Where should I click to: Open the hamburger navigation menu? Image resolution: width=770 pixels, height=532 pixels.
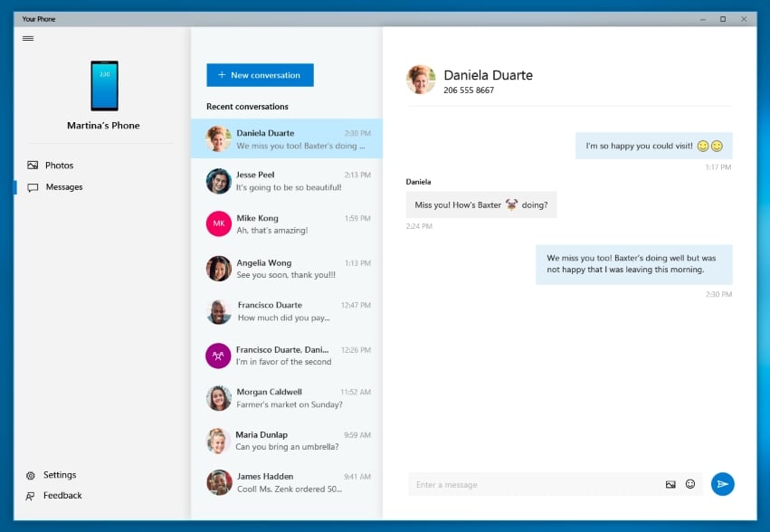pyautogui.click(x=28, y=38)
